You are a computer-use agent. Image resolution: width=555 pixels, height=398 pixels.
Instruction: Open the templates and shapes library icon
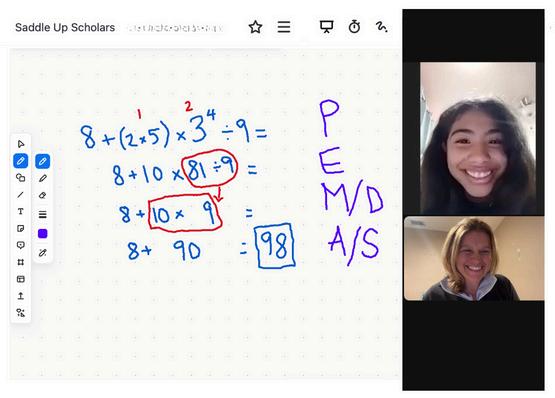coord(21,313)
